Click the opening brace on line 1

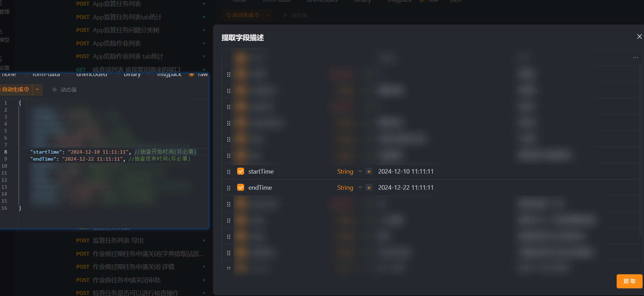[x=20, y=103]
